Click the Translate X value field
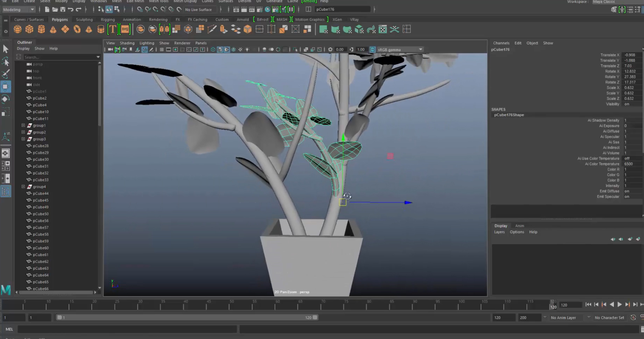 (x=632, y=55)
